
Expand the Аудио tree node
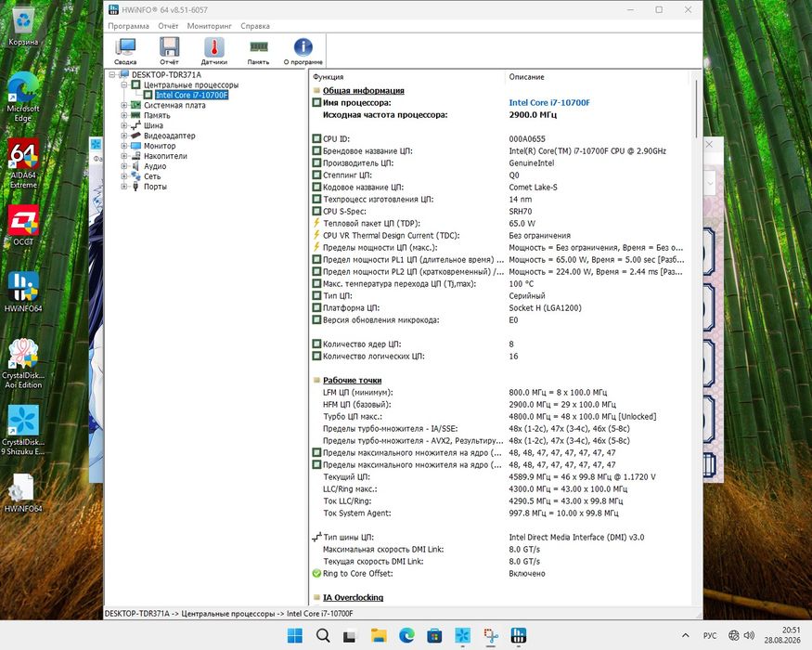click(x=124, y=166)
